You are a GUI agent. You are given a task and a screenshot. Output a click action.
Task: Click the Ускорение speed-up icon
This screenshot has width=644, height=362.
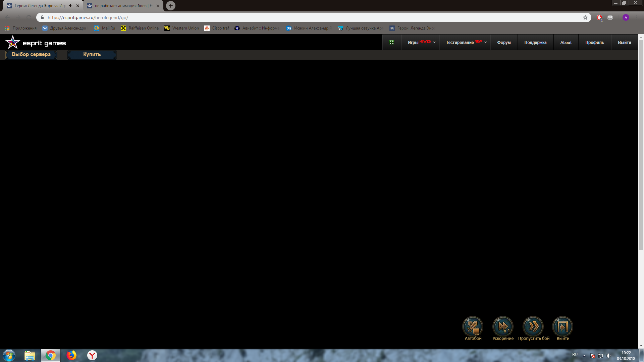[x=503, y=326]
